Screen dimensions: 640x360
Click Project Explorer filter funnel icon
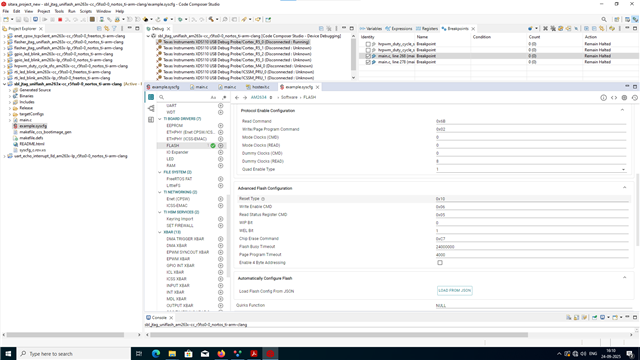[114, 29]
